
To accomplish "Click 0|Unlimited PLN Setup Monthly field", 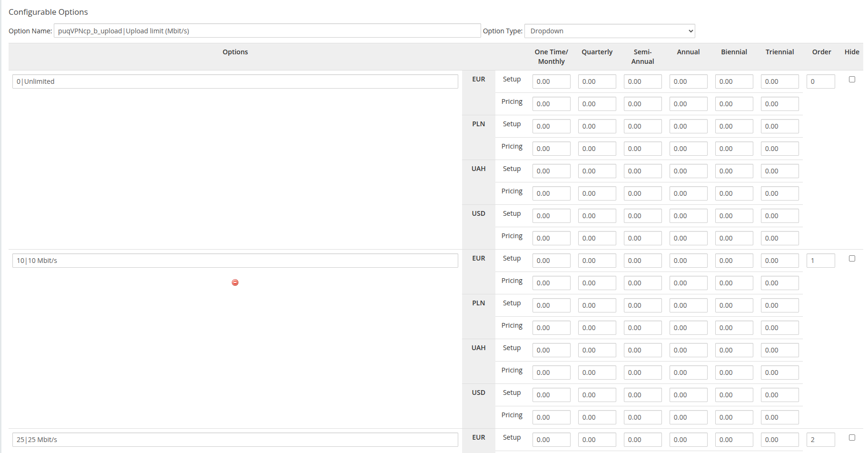I will 552,126.
